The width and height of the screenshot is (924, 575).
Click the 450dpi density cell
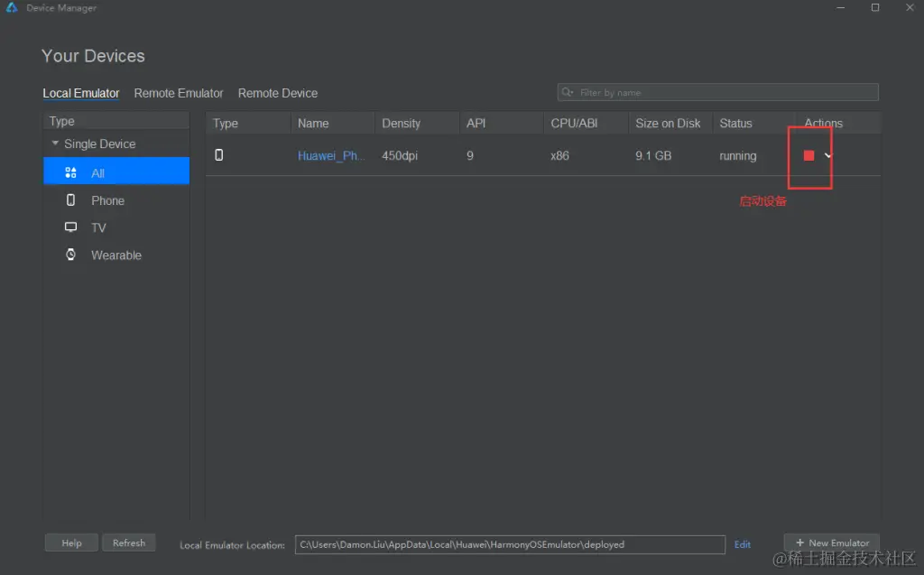pyautogui.click(x=400, y=155)
